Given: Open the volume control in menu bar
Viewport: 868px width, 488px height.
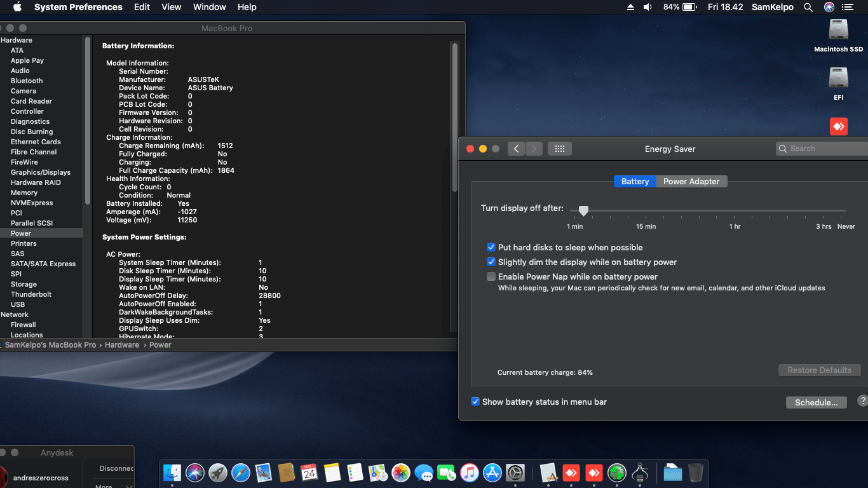Looking at the screenshot, I should 648,7.
